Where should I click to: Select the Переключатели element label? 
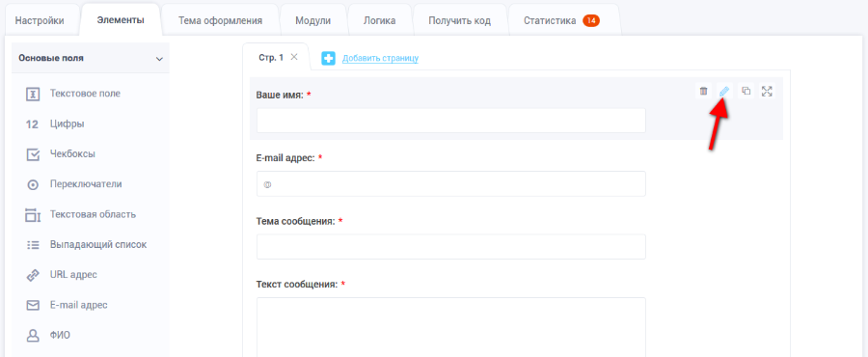click(86, 184)
